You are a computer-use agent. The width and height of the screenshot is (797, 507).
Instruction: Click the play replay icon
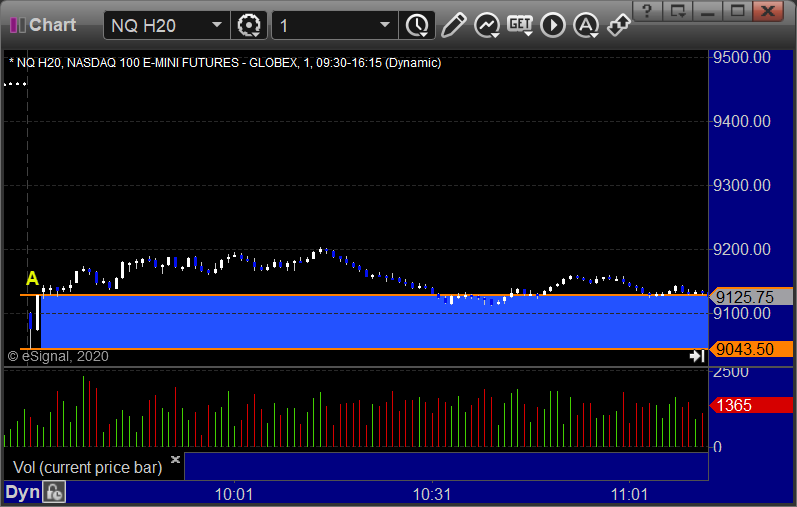(553, 25)
